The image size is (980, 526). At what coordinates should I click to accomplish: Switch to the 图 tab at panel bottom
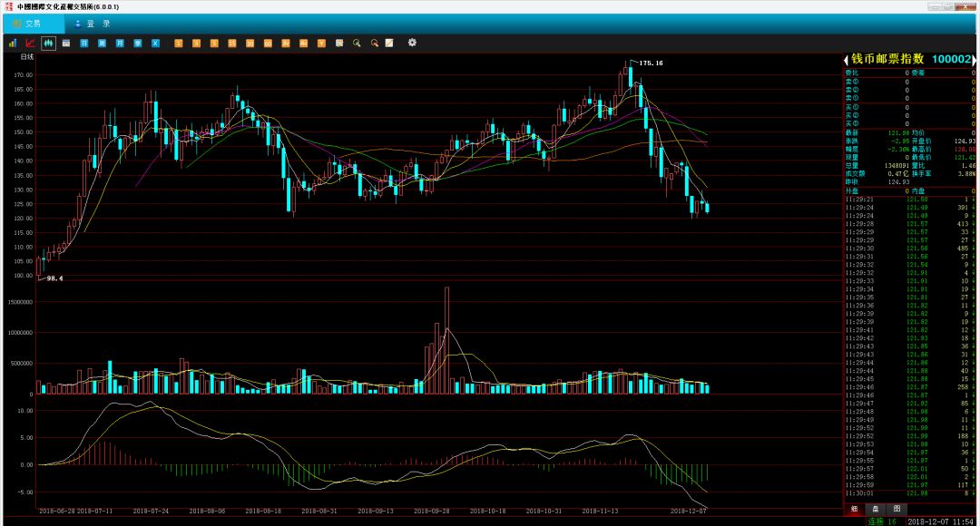coord(897,509)
